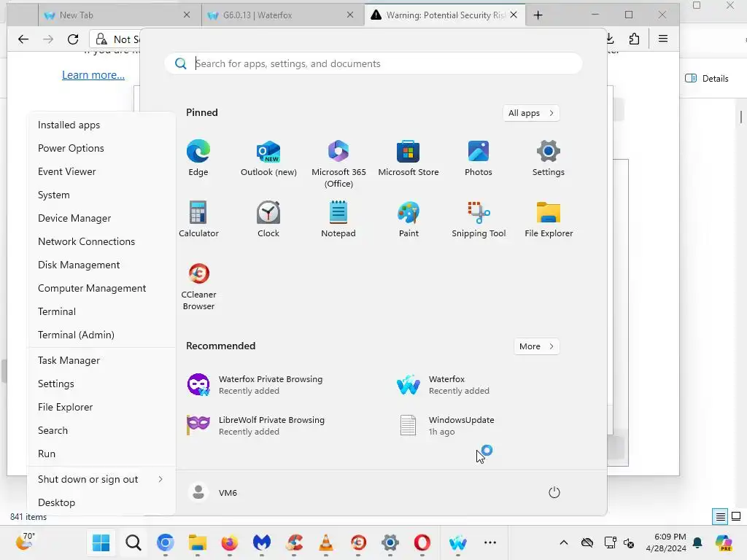Click the Windows Start button
Viewport: 747px width, 560px height.
pyautogui.click(x=101, y=542)
